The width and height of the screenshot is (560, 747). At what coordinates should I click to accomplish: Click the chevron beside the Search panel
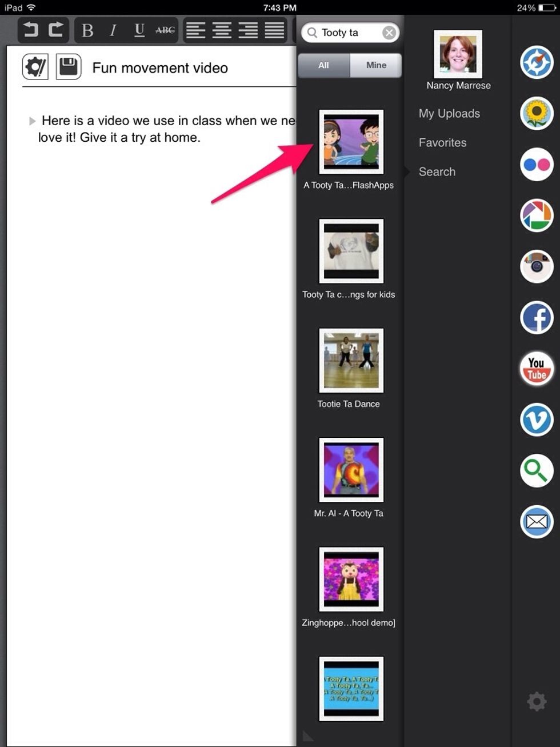407,171
